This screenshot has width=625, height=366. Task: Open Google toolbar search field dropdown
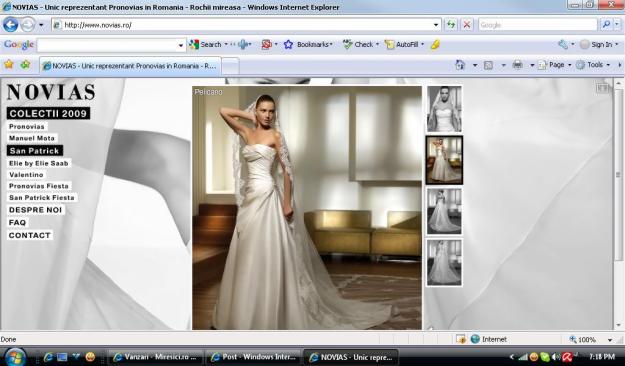(181, 45)
